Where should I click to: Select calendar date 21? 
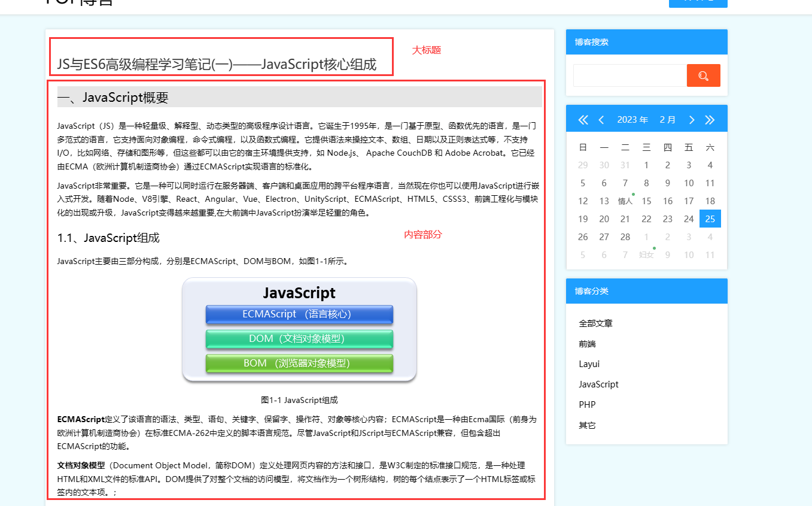tap(625, 219)
